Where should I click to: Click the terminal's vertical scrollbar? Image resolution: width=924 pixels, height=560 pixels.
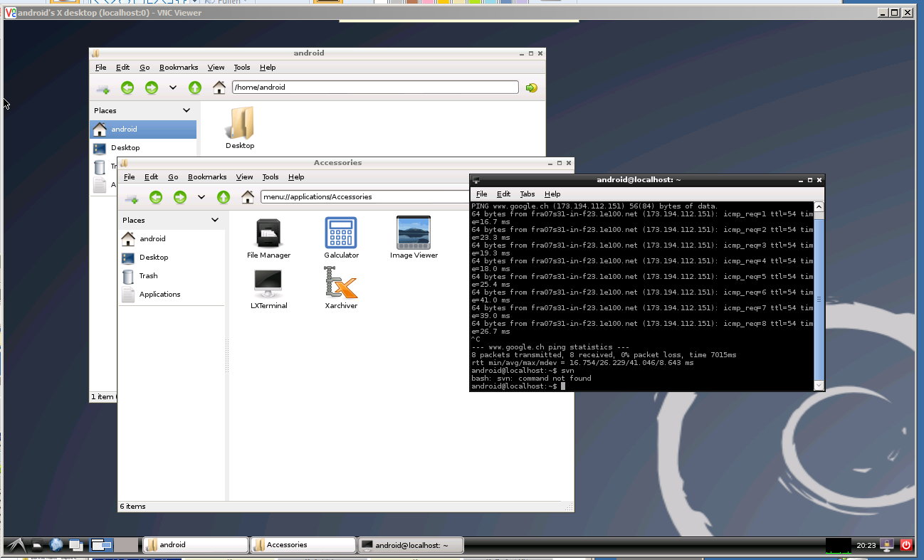click(819, 299)
